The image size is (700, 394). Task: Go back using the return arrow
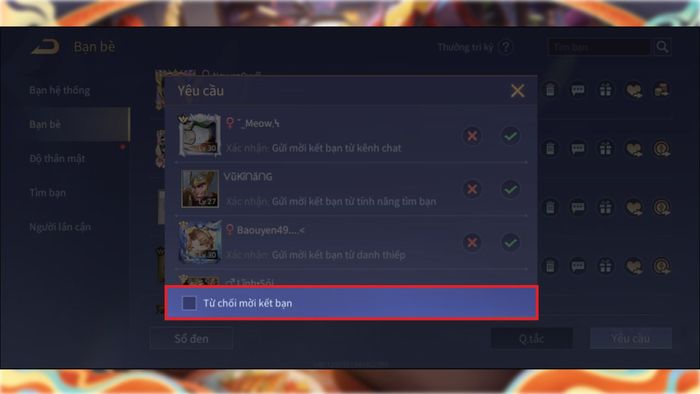coord(45,47)
